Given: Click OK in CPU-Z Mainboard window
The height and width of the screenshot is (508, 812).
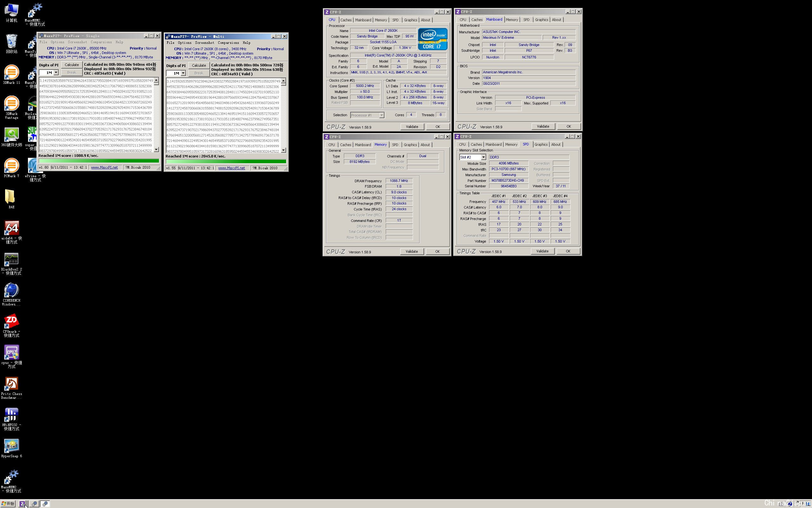Looking at the screenshot, I should [569, 126].
